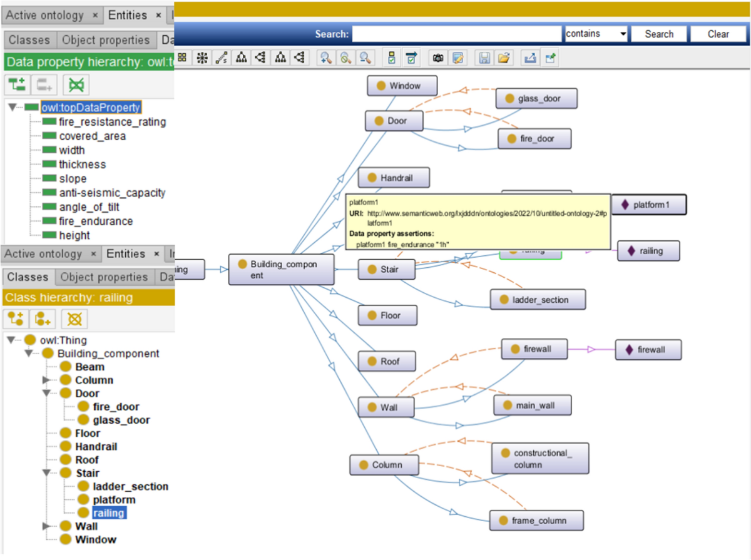Apply the radial layout icon
Image resolution: width=751 pixels, height=560 pixels.
pos(202,58)
